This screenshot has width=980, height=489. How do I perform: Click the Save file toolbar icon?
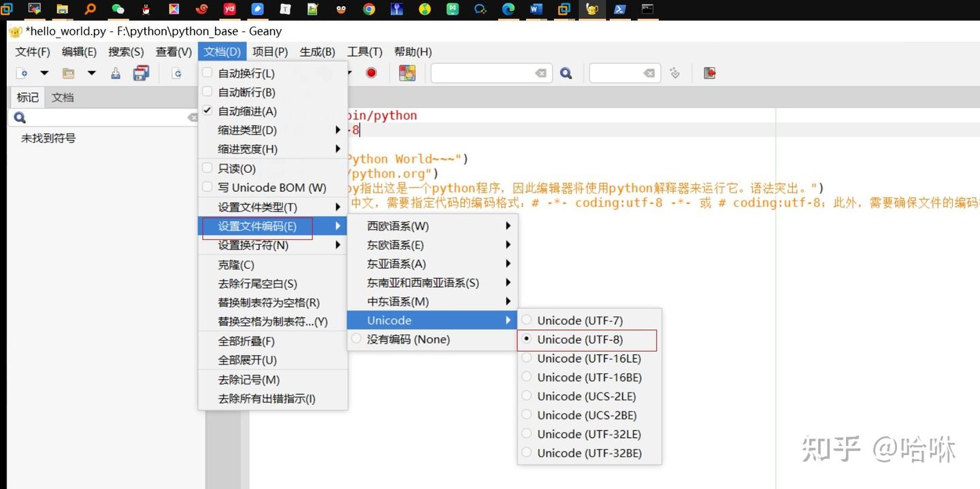[x=116, y=73]
